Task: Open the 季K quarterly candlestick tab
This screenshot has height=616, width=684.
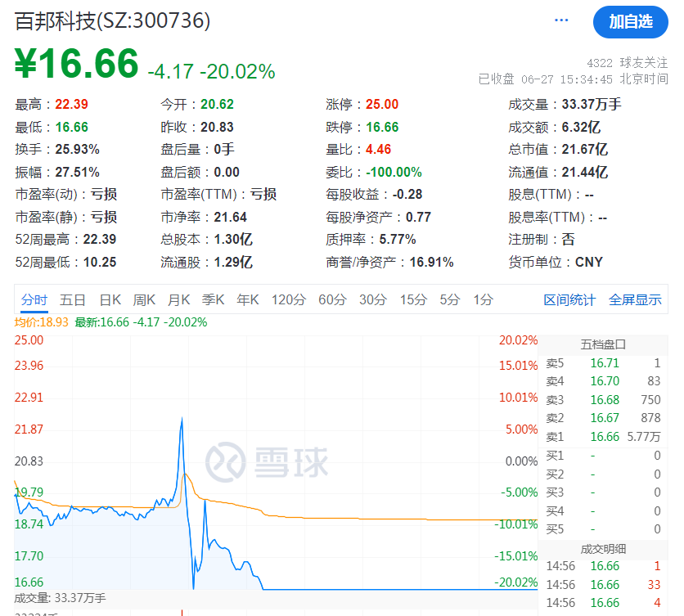Action: tap(214, 300)
